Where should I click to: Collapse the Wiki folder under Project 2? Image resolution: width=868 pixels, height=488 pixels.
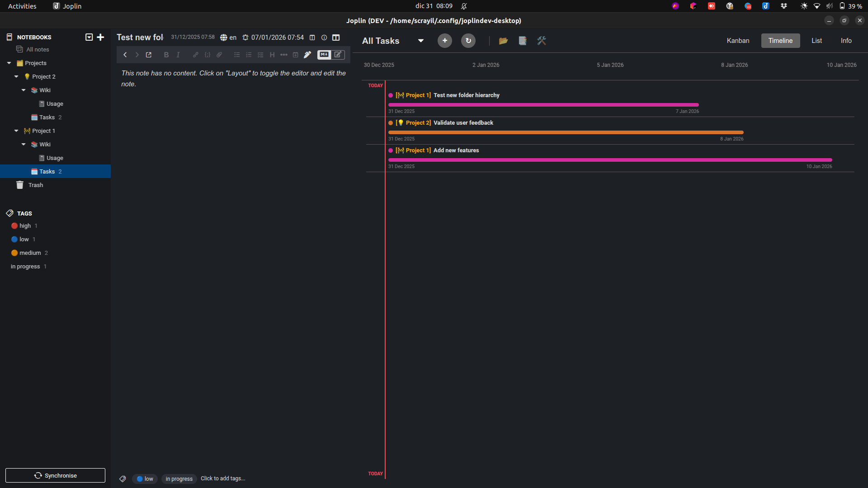tap(24, 90)
